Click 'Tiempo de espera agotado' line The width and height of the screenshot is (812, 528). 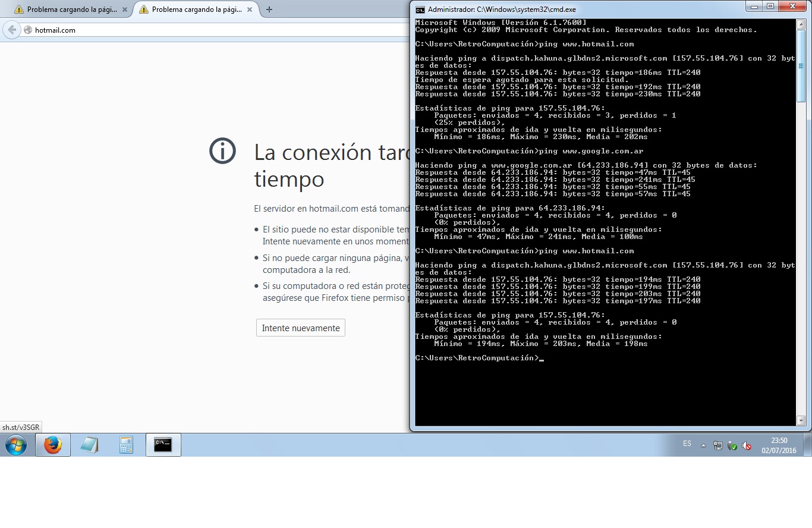522,80
